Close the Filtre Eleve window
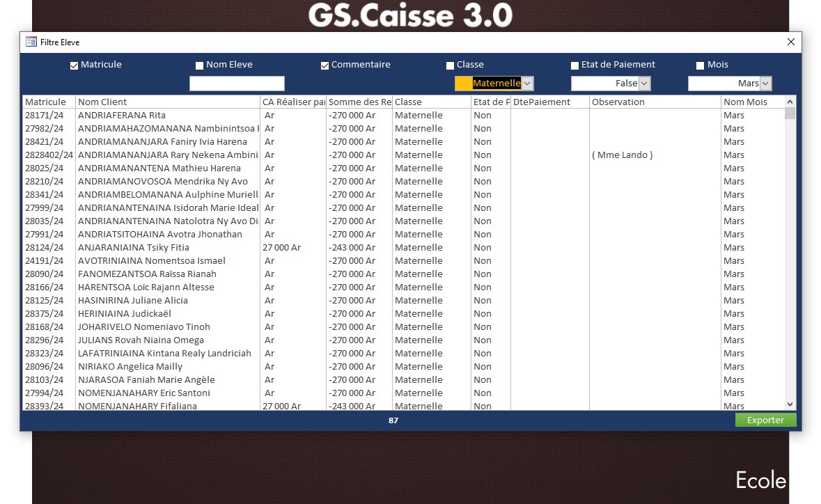Viewport: 821px width, 504px height. coord(790,42)
